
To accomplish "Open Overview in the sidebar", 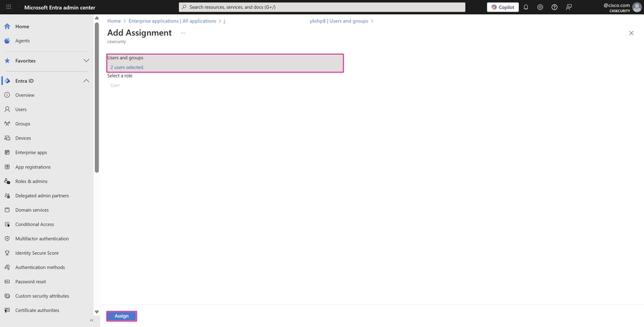I will pyautogui.click(x=25, y=95).
